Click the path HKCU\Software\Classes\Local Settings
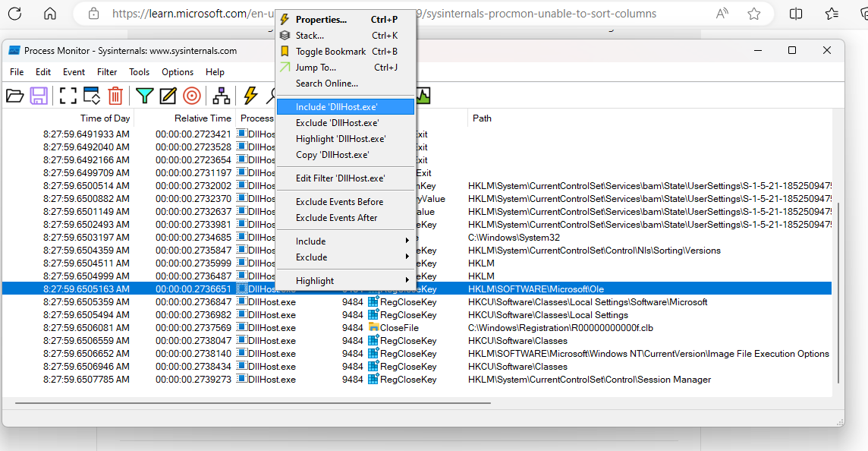868x451 pixels. (x=548, y=314)
